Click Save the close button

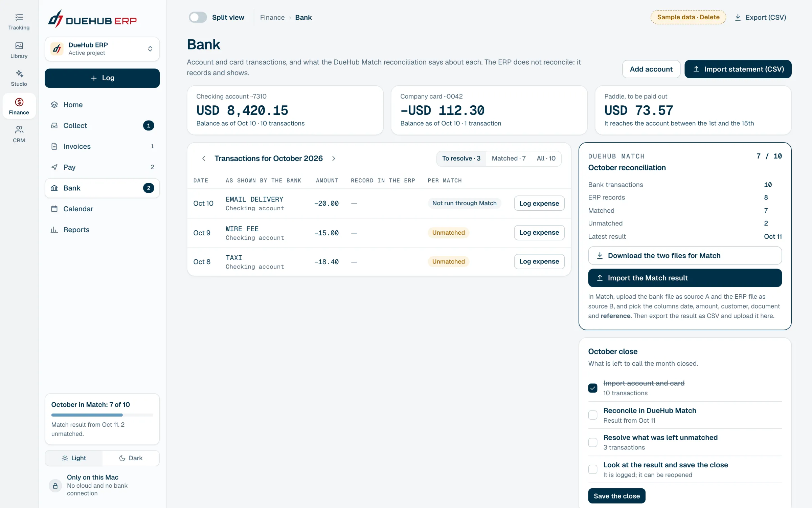pyautogui.click(x=616, y=496)
